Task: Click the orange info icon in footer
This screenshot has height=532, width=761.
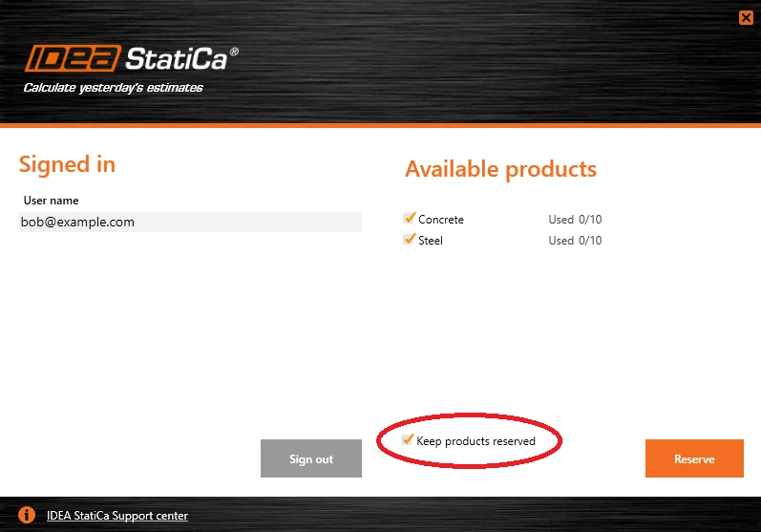Action: [x=27, y=515]
